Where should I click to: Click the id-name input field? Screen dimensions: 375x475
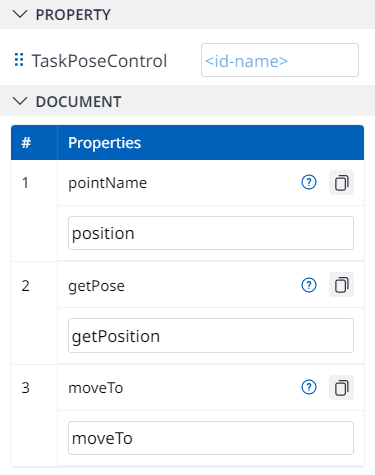coord(280,60)
